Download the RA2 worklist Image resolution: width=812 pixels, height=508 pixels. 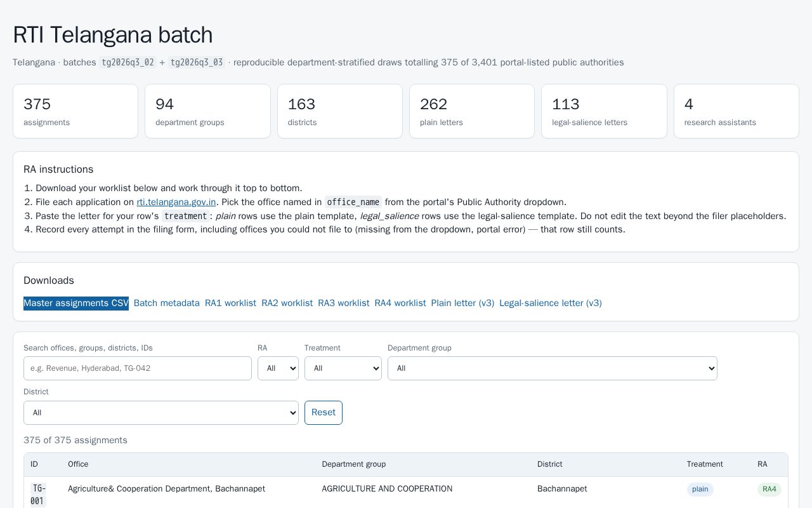287,304
